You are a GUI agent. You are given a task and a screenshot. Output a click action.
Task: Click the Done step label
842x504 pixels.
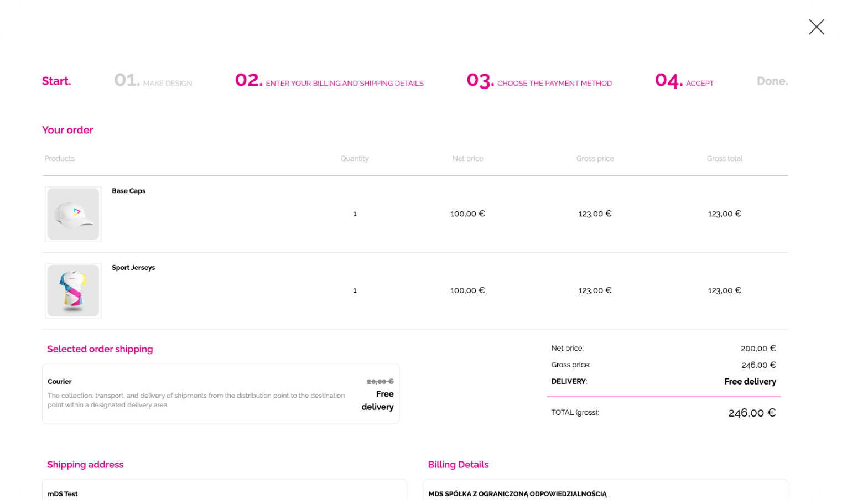[772, 81]
